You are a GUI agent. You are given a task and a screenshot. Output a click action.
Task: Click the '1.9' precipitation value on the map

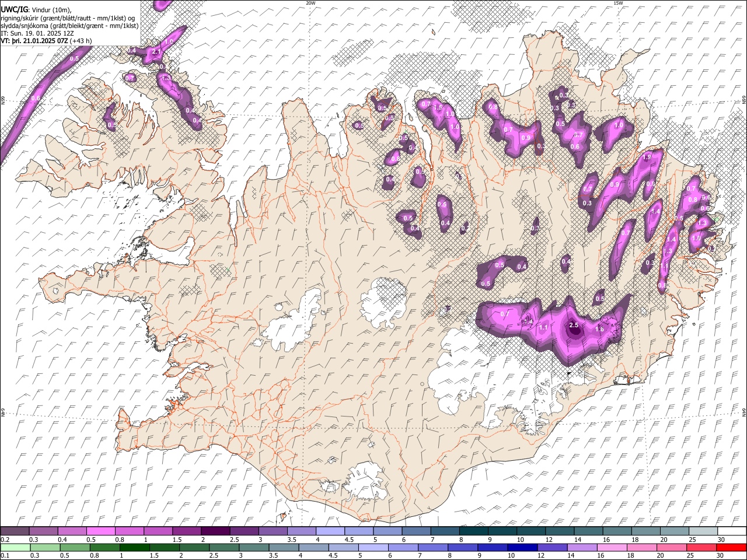[647, 157]
